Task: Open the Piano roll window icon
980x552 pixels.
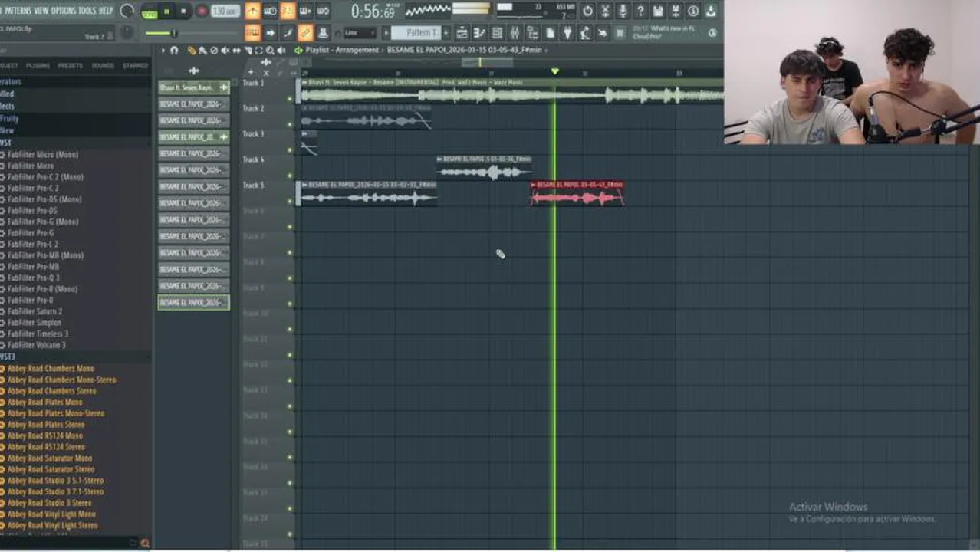Action: (x=480, y=33)
